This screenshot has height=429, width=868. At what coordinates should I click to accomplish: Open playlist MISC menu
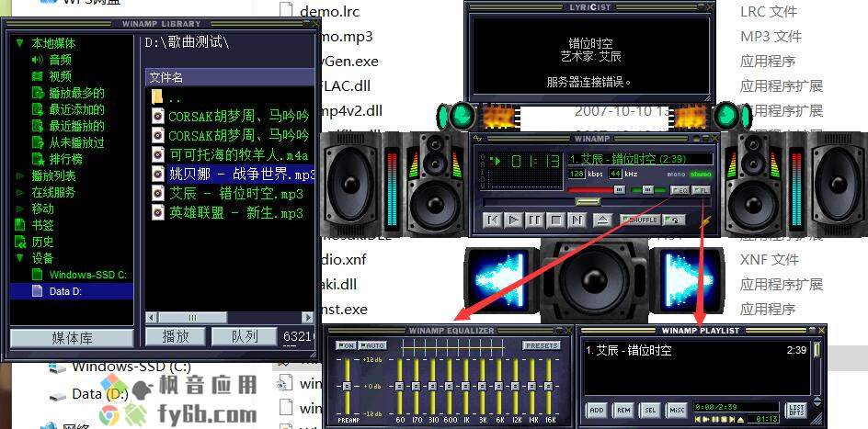(x=676, y=411)
